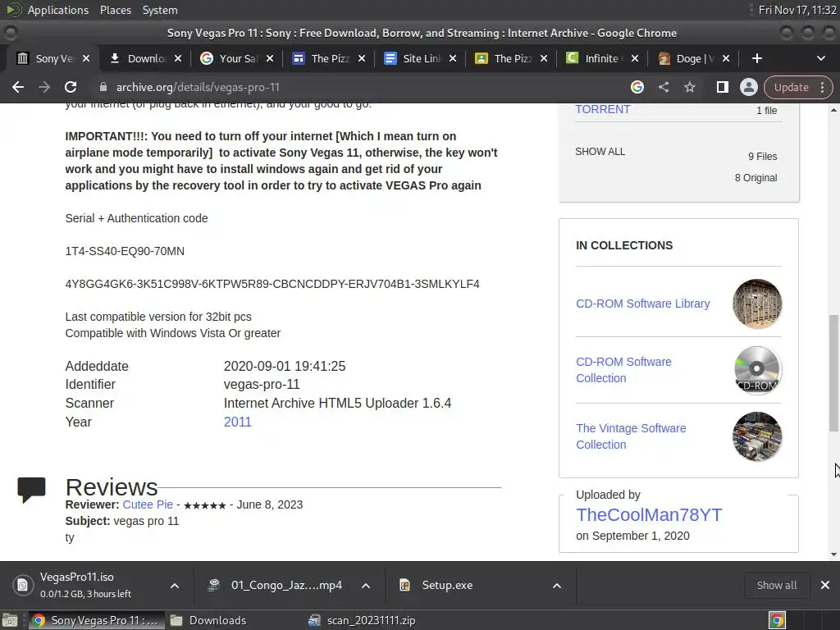Screen dimensions: 840x630
Task: Open the TORRENT download link
Action: [x=603, y=109]
